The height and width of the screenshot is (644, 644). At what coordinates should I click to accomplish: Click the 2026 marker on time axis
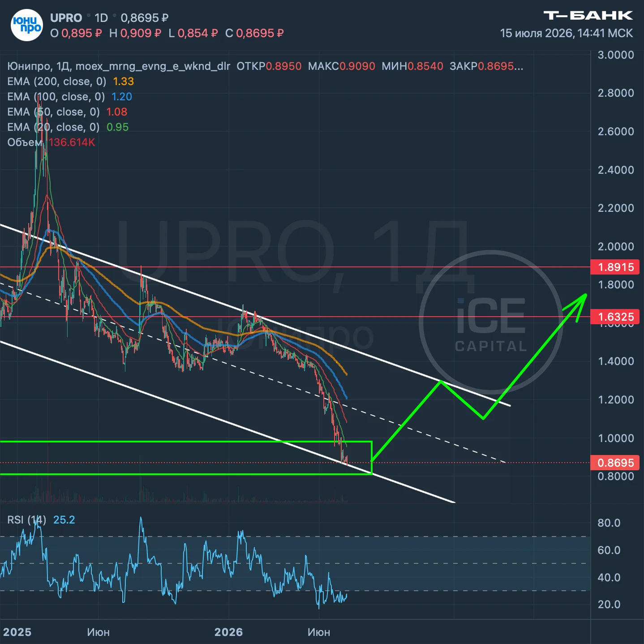(x=228, y=632)
